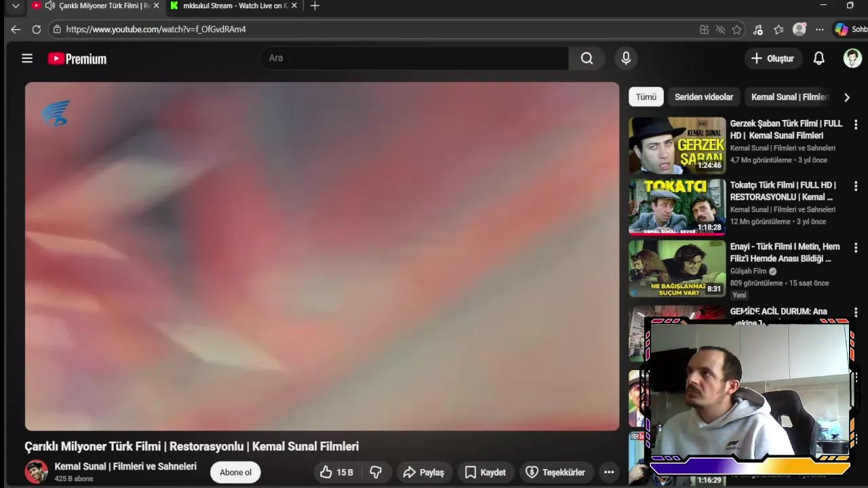Reload the page with refresh icon

click(x=37, y=29)
